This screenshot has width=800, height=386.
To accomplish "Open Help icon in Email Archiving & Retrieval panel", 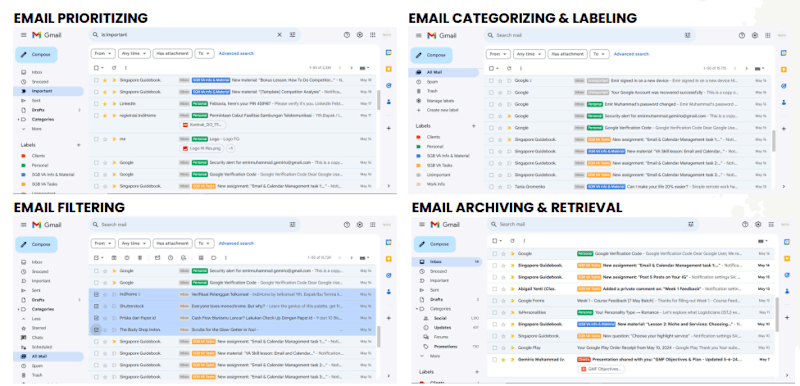I will 745,224.
